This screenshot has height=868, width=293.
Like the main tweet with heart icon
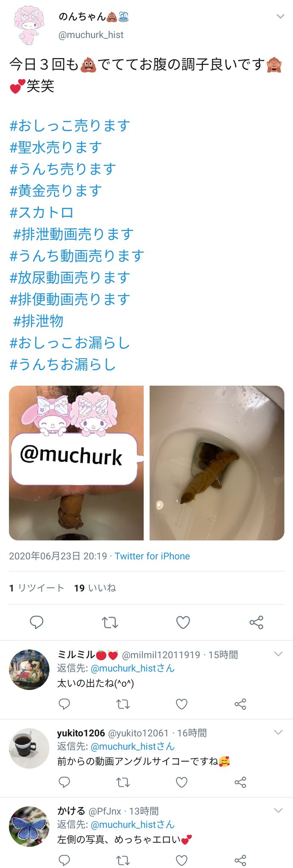(183, 622)
